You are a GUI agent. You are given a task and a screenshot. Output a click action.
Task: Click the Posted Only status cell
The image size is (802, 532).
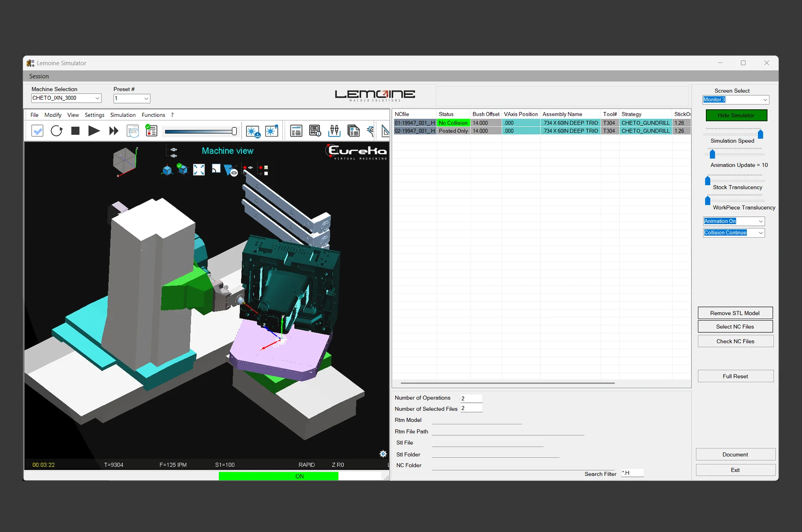453,131
